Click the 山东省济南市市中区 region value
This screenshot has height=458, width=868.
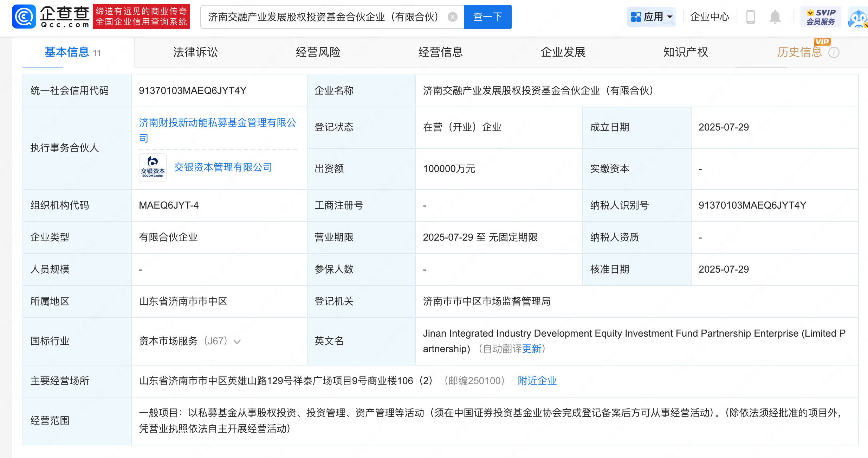pos(183,301)
